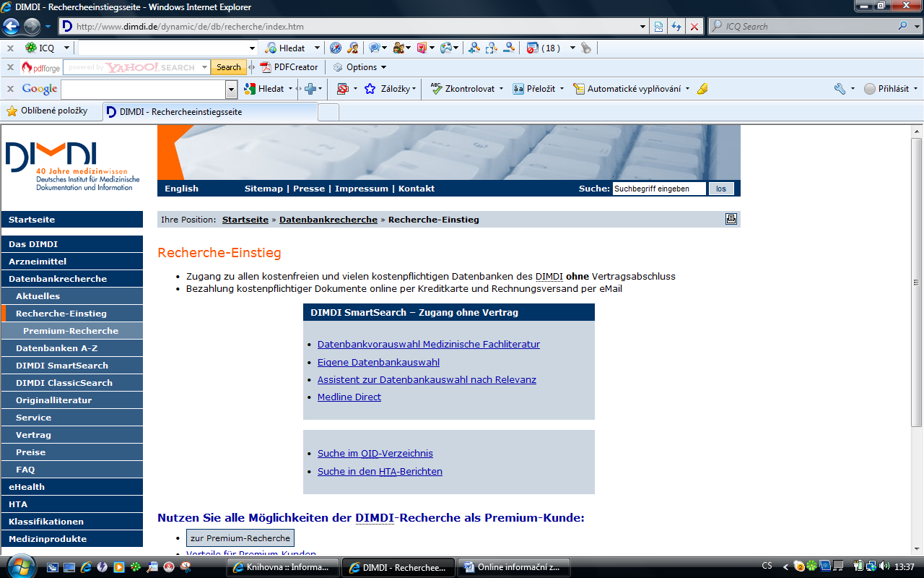
Task: Select Startseite in left navigation
Action: (72, 220)
